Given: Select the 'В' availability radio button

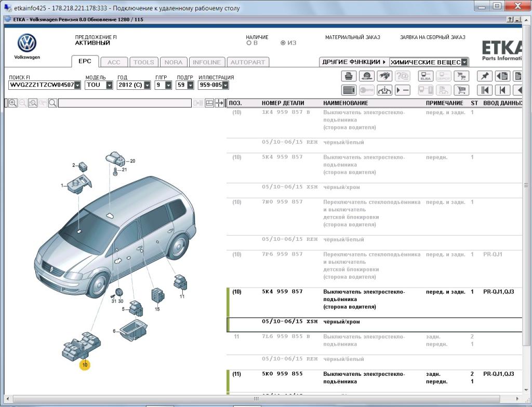Looking at the screenshot, I should (249, 43).
